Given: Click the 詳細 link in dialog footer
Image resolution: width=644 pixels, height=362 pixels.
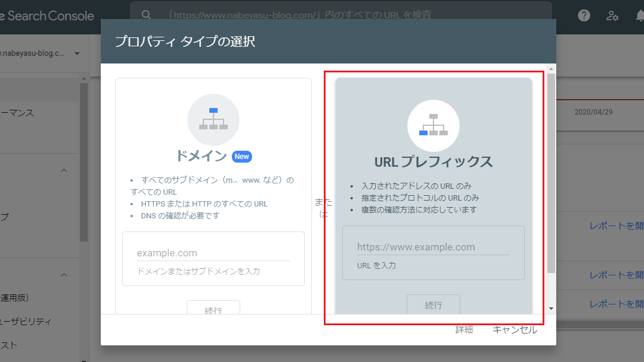Looking at the screenshot, I should coord(464,329).
